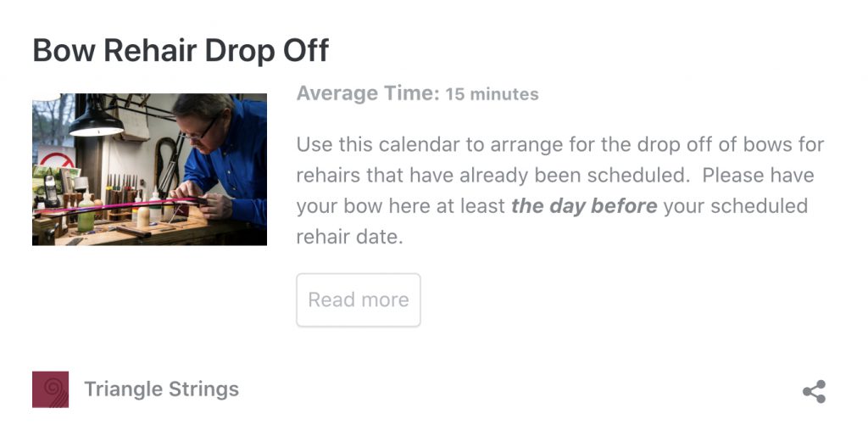The image size is (868, 442).
Task: Open the Triangle Strings business name link
Action: 162,389
